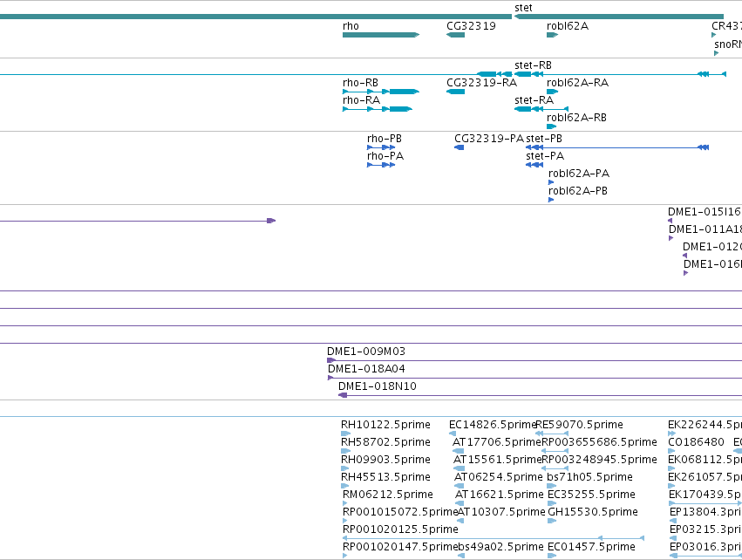Screen dimensions: 742x560
Task: Click the EC01457.5prime EST label
Action: 591,547
